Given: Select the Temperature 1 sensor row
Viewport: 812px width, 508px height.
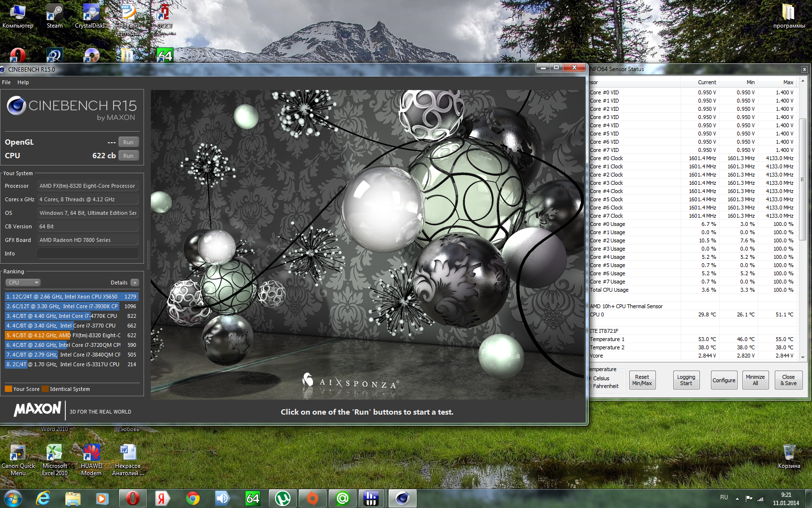Looking at the screenshot, I should (x=693, y=339).
